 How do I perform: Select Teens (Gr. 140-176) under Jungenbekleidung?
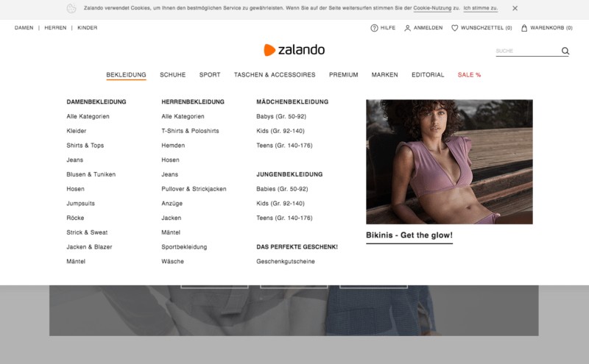click(x=284, y=218)
